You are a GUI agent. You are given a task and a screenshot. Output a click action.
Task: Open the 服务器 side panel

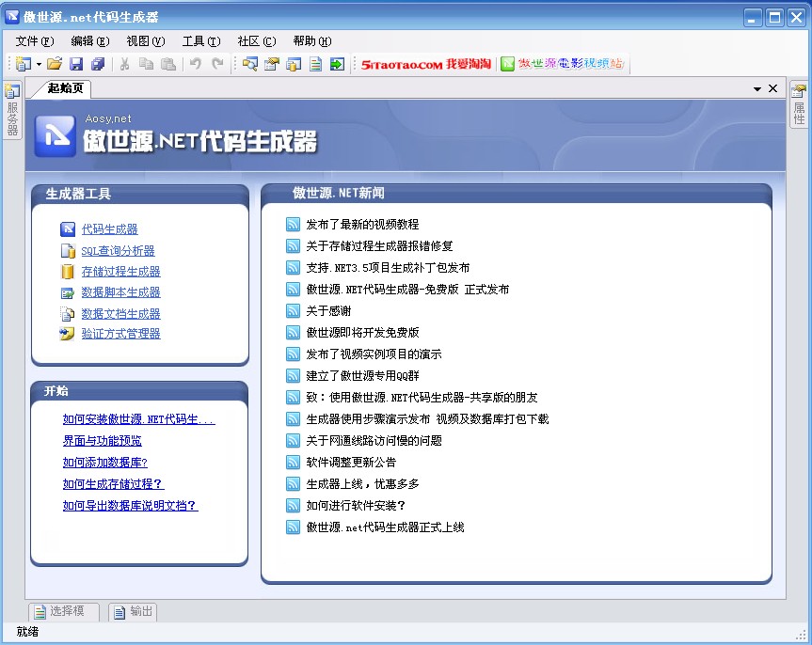click(x=12, y=110)
